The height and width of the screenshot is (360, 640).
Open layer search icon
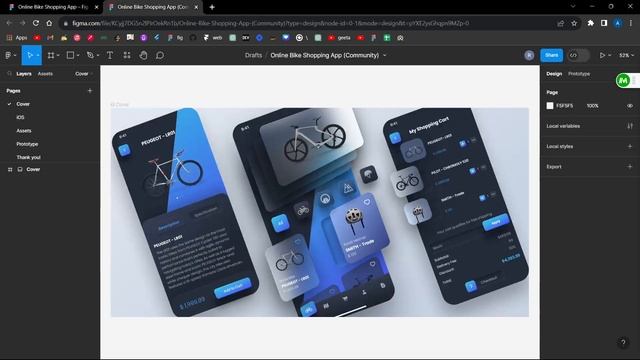click(9, 74)
